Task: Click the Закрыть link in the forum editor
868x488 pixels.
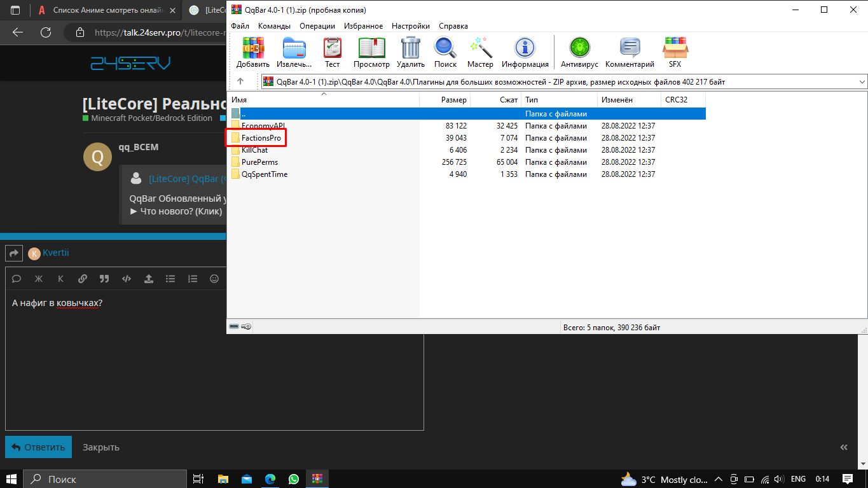Action: tap(101, 447)
